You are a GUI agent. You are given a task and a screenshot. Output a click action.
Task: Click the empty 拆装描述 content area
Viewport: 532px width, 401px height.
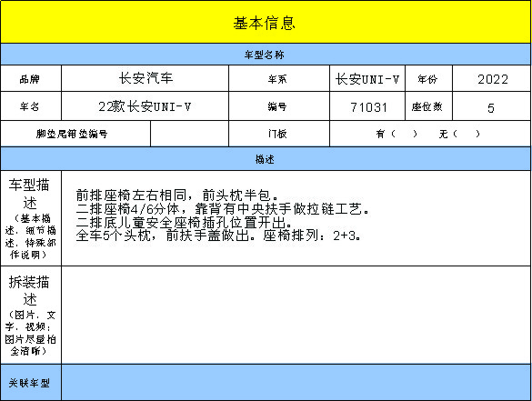pos(296,316)
